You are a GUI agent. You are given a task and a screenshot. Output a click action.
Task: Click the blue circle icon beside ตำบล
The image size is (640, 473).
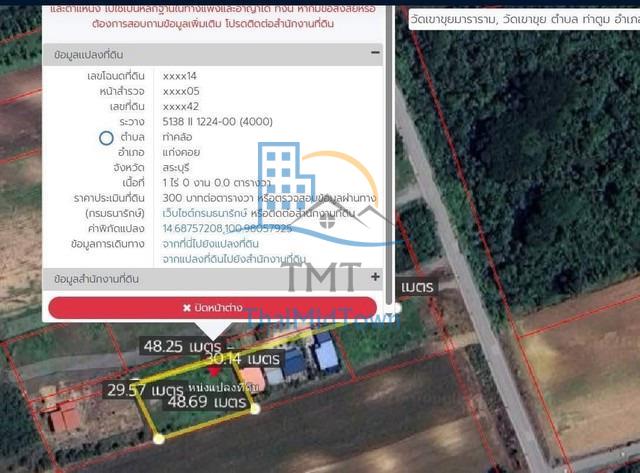[x=106, y=138]
